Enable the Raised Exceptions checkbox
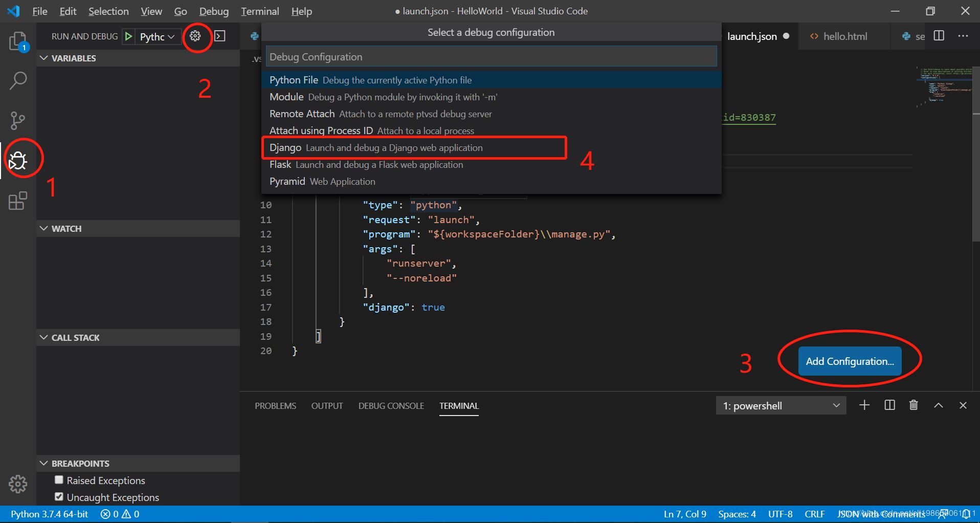Screen dimensions: 980x523 (x=59, y=480)
